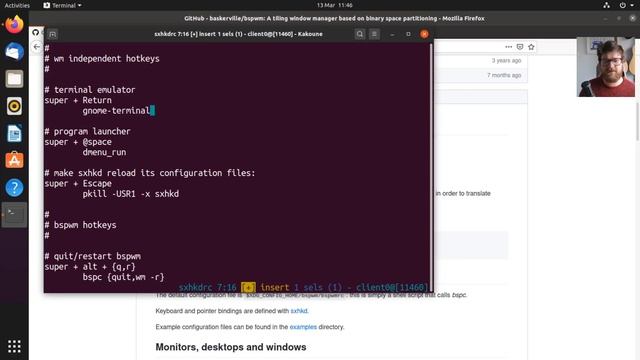640x360 pixels.
Task: Open the Activities overview
Action: (17, 5)
